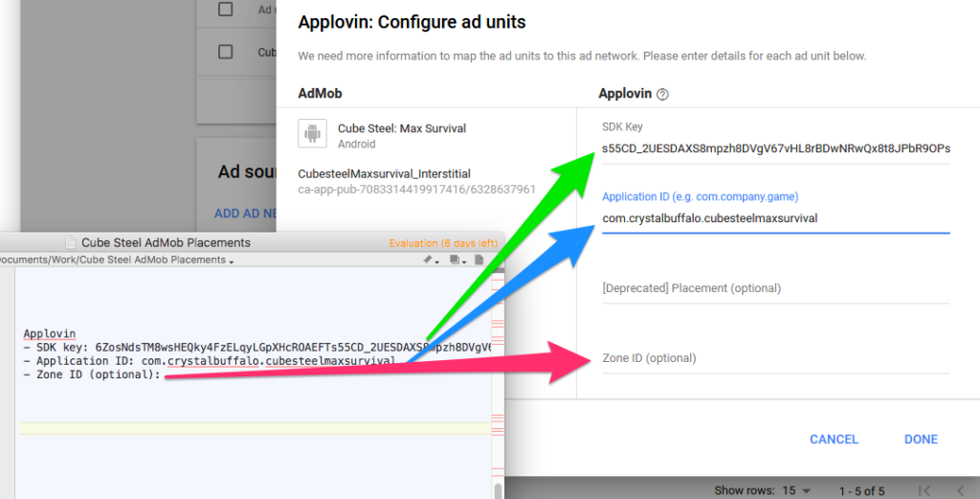Open the file path dropdown in the editor
This screenshot has width=980, height=499.
pos(232,261)
